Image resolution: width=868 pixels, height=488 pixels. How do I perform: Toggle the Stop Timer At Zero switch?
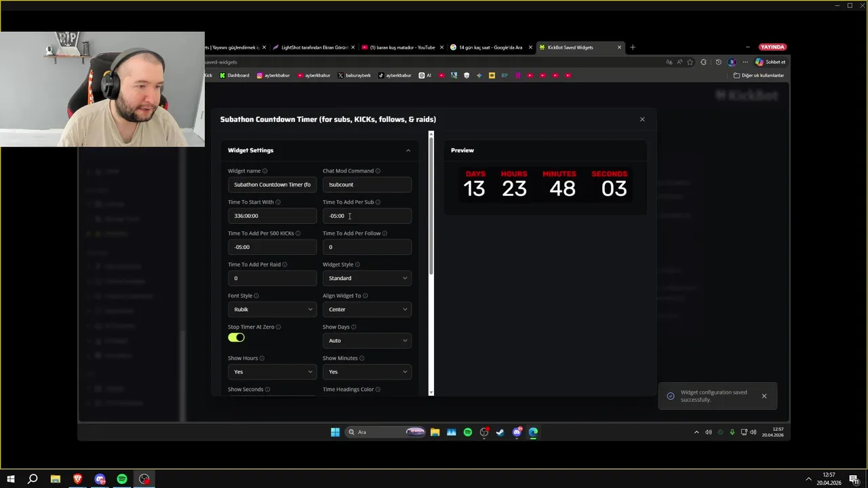click(x=236, y=338)
